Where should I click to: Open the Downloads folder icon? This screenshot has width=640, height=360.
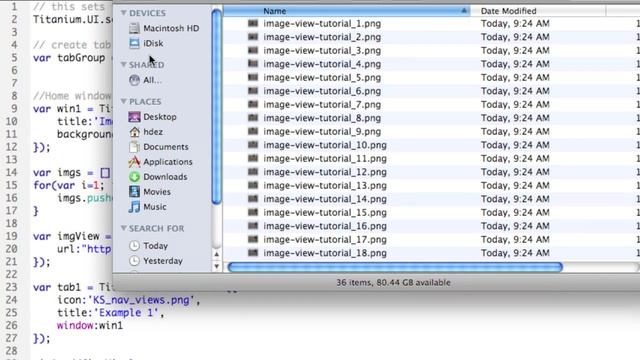(134, 177)
